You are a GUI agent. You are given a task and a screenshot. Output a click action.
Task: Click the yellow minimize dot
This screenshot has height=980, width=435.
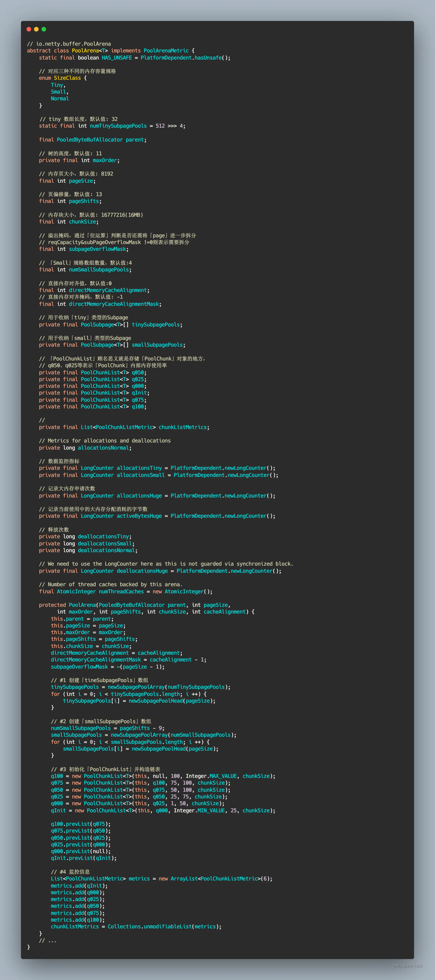coord(36,29)
